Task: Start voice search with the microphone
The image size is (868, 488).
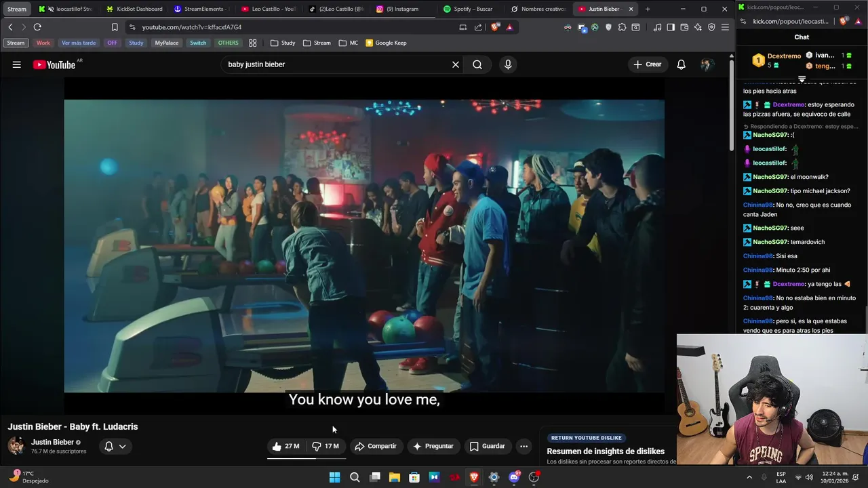Action: 508,64
